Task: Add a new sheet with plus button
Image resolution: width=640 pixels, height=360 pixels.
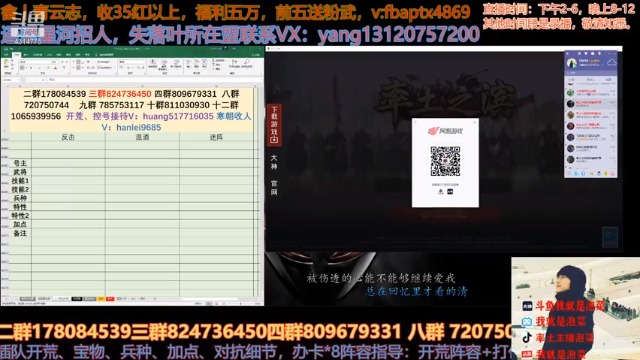Action: [154, 299]
